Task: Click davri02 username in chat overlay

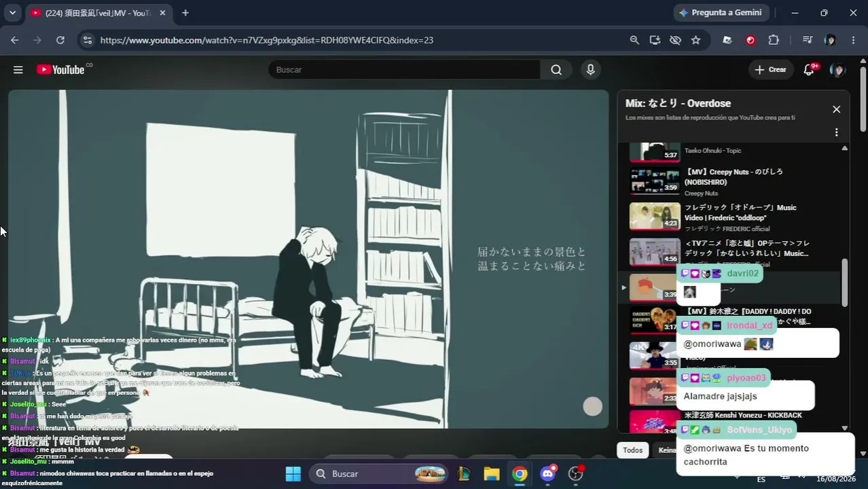Action: click(742, 273)
